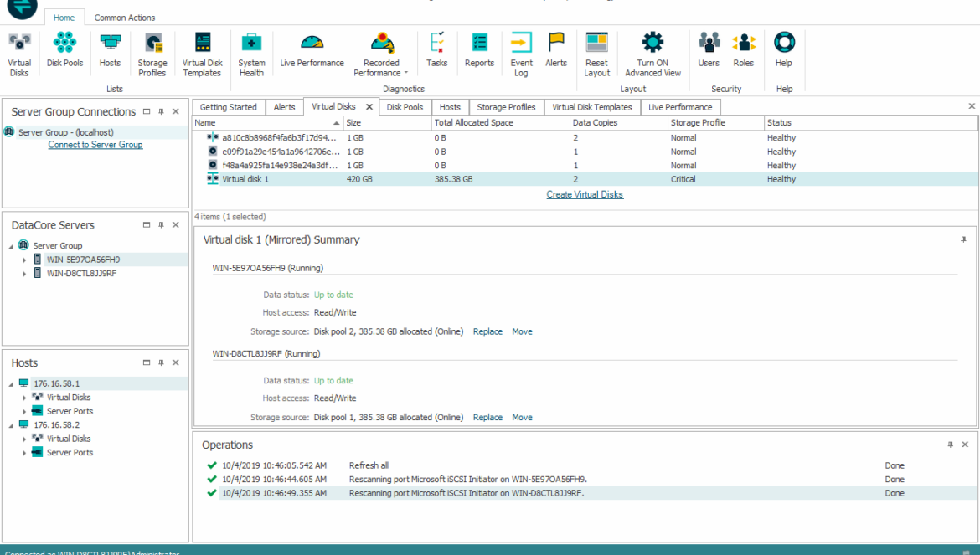Viewport: 980px width, 555px height.
Task: Select the Virtual disk 1 row
Action: (x=585, y=179)
